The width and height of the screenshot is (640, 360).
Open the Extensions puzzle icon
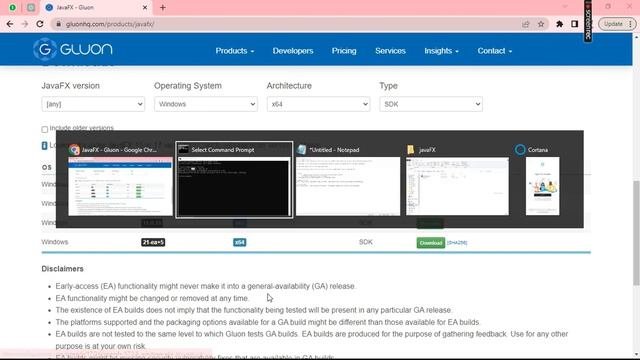[x=560, y=24]
